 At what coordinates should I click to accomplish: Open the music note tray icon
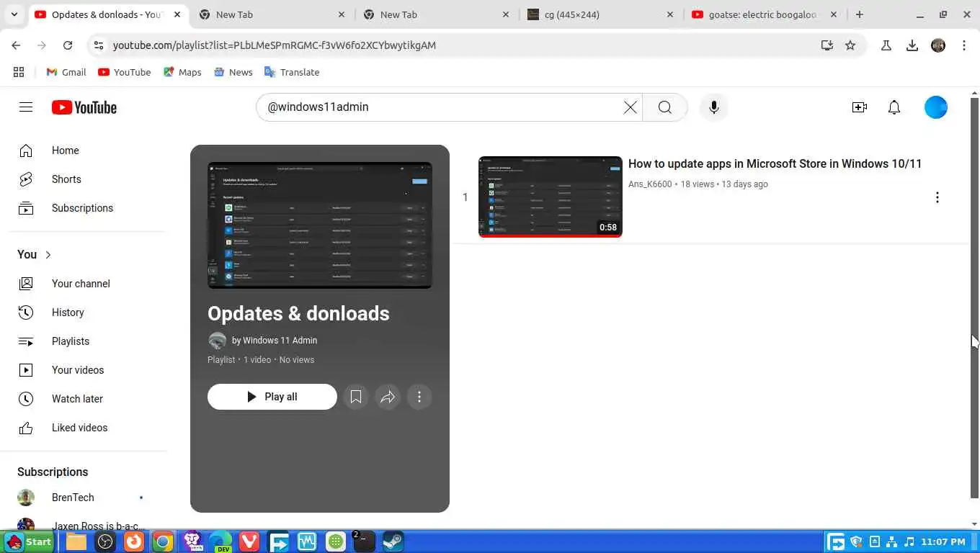(909, 541)
